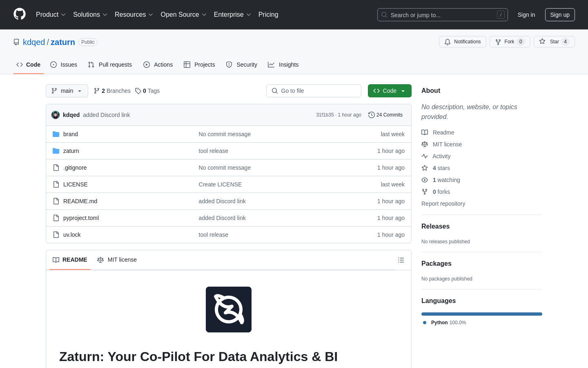The height and width of the screenshot is (368, 588).
Task: Click the Python color dot in Languages
Action: point(425,323)
